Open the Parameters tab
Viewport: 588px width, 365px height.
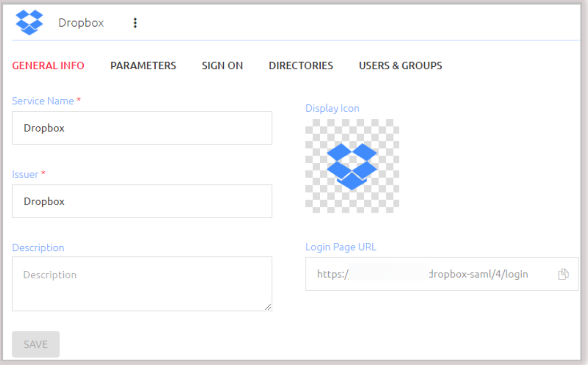click(143, 66)
